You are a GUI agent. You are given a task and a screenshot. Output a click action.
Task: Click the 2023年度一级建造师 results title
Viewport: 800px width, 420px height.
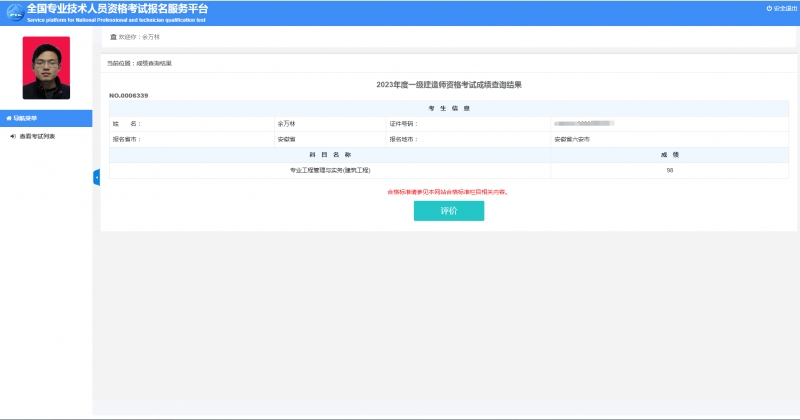(449, 85)
